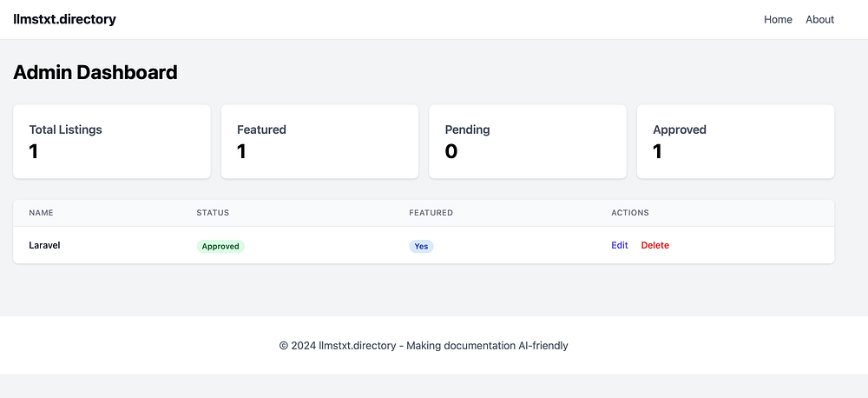The width and height of the screenshot is (868, 398).
Task: Click the blue Yes featured badge
Action: click(x=421, y=246)
